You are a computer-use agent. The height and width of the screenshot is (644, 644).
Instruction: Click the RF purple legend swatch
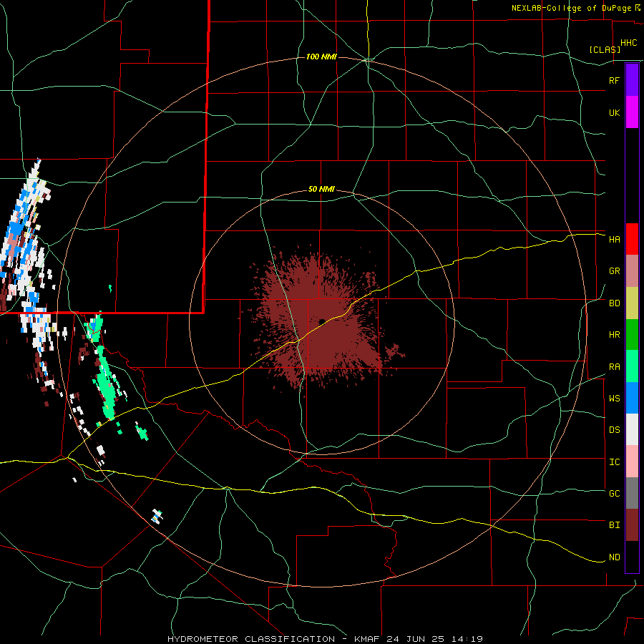pos(632,80)
